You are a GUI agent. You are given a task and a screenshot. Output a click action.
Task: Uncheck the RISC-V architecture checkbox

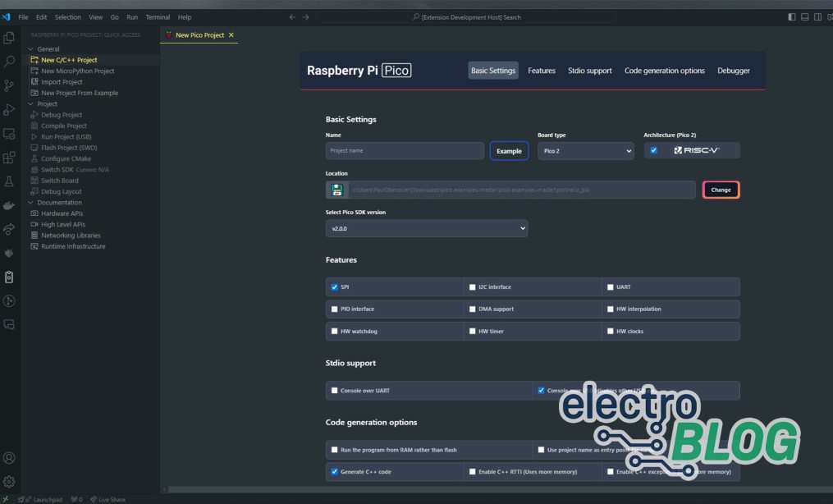tap(653, 150)
